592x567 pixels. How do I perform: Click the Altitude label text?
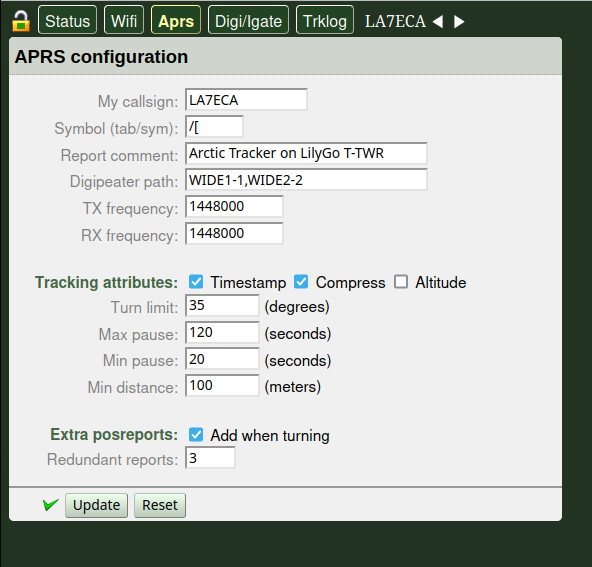pyautogui.click(x=441, y=282)
